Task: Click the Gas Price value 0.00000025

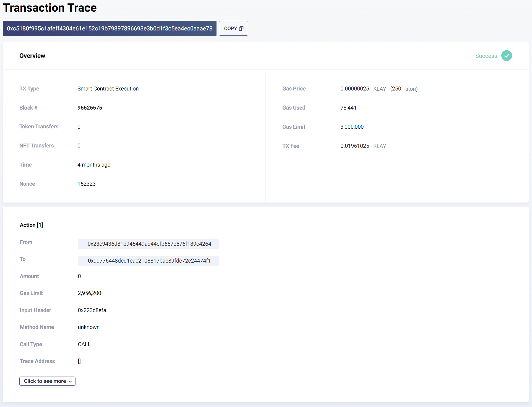Action: tap(354, 89)
